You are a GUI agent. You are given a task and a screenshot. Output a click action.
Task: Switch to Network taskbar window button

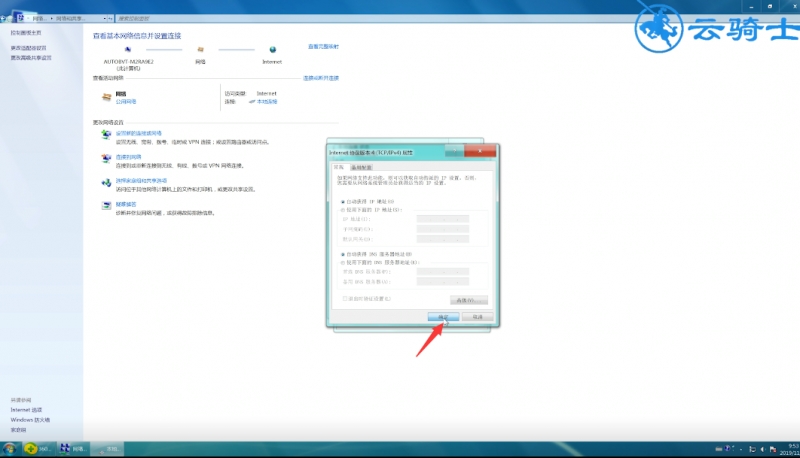point(73,449)
